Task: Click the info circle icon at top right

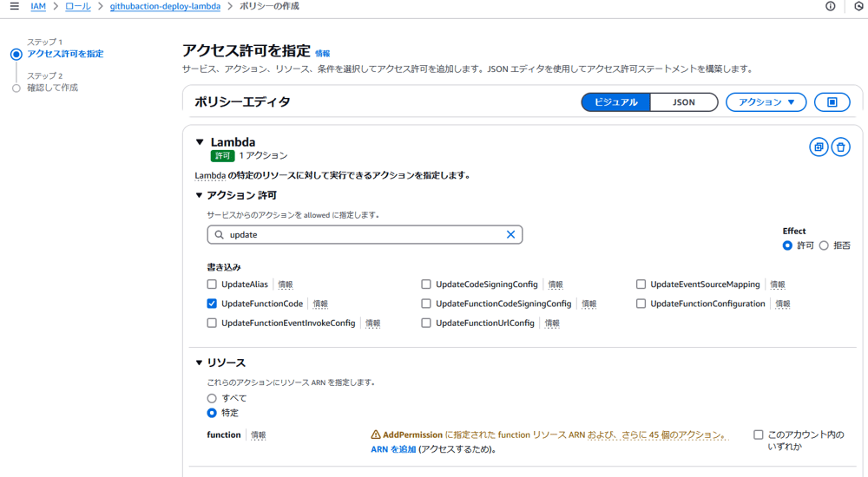Action: [x=830, y=6]
